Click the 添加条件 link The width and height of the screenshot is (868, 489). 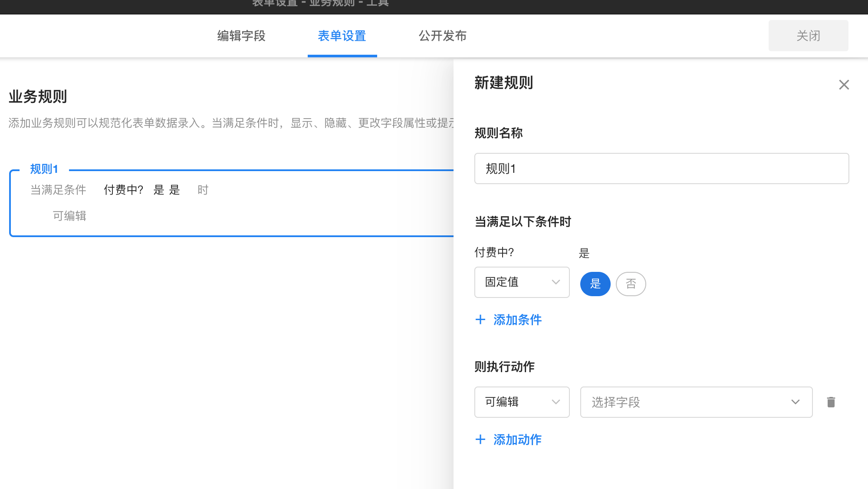517,320
